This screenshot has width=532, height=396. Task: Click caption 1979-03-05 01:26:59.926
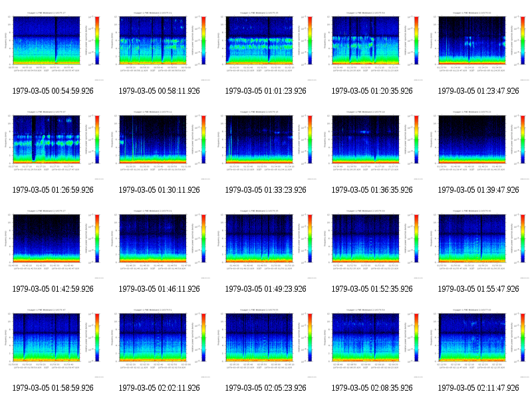coord(53,190)
